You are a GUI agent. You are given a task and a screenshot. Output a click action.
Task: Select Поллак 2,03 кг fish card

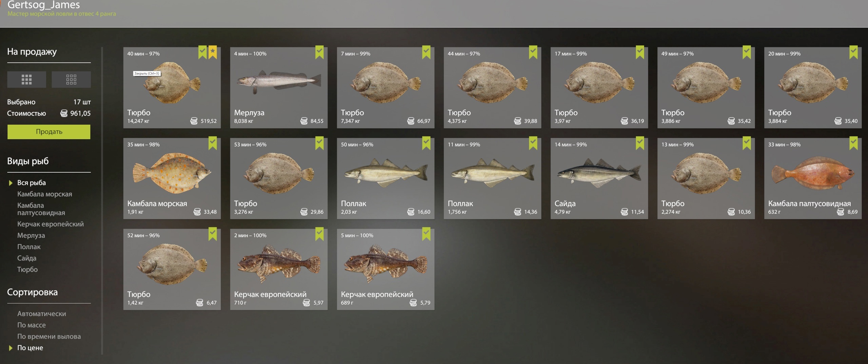coord(386,178)
